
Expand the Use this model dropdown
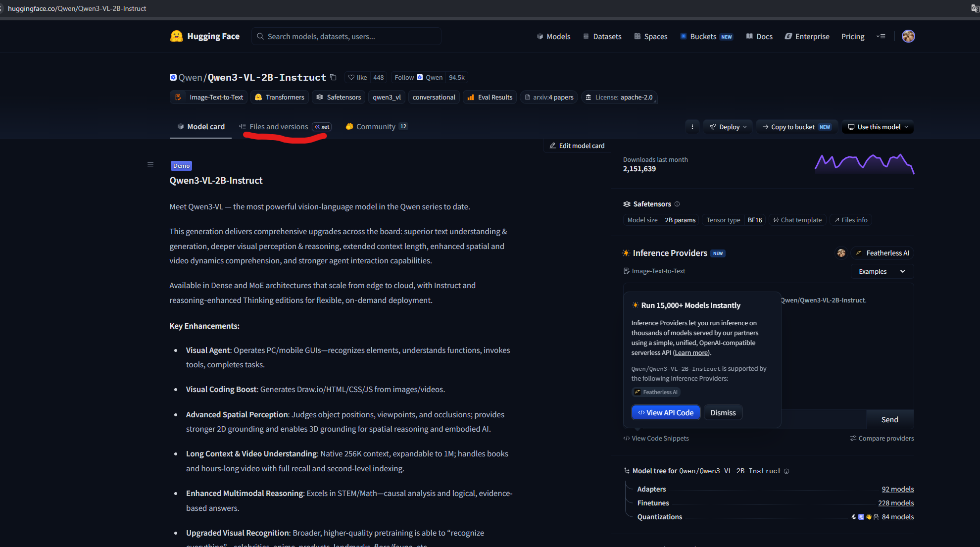coord(878,127)
